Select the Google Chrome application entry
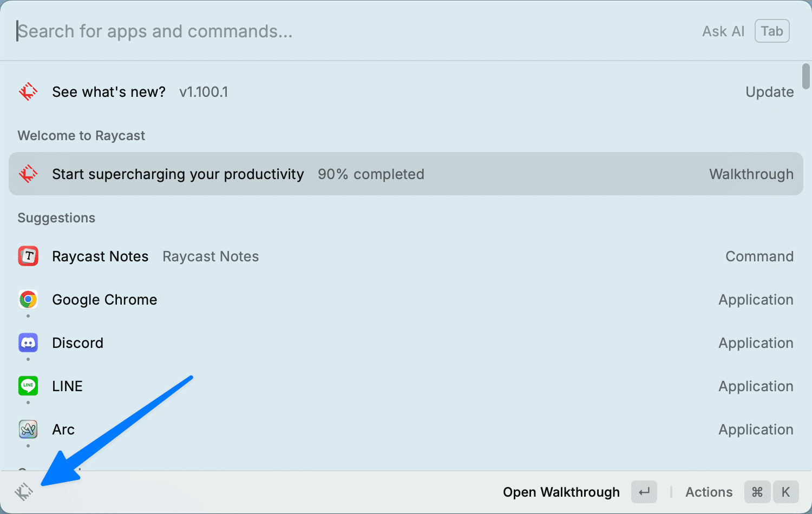Image resolution: width=812 pixels, height=514 pixels. [x=379, y=300]
